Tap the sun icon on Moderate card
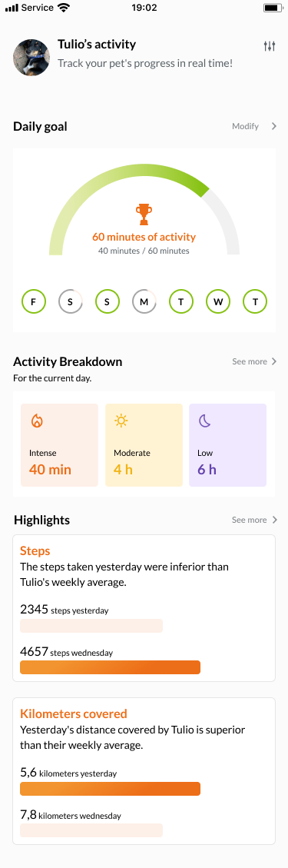288x868 pixels. pos(121,421)
